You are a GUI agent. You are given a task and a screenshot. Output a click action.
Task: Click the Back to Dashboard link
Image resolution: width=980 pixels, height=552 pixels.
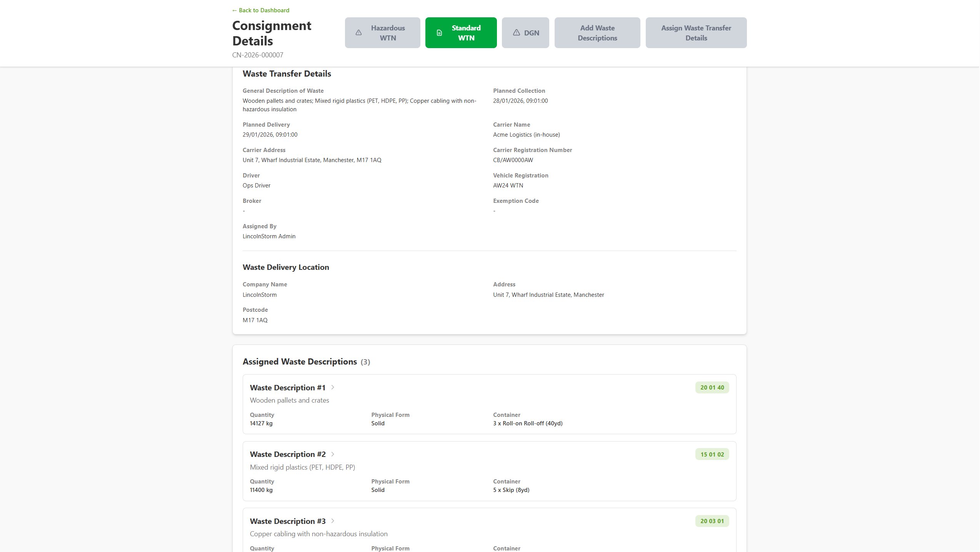point(261,10)
